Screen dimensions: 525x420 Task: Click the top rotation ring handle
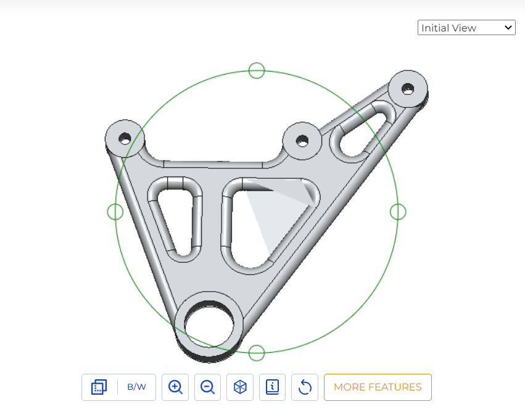coord(257,70)
